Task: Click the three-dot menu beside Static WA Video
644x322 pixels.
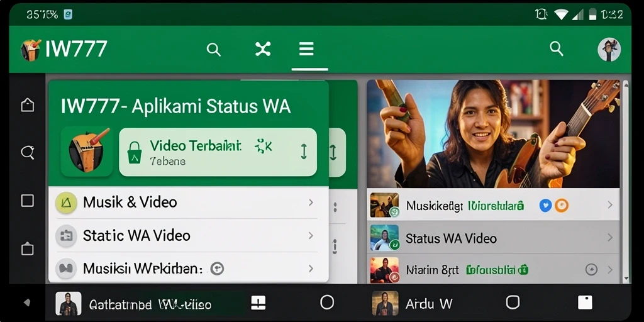Action: 335,247
